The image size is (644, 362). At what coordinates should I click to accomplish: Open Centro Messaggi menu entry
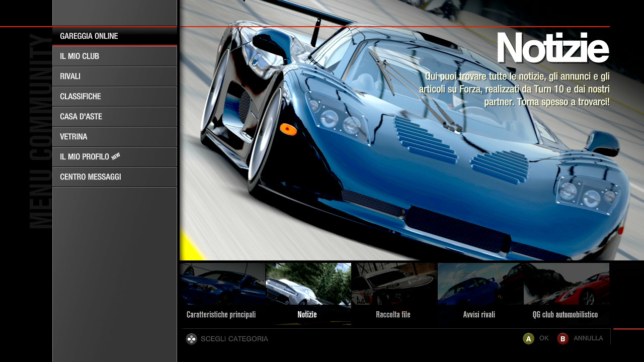[x=115, y=177]
